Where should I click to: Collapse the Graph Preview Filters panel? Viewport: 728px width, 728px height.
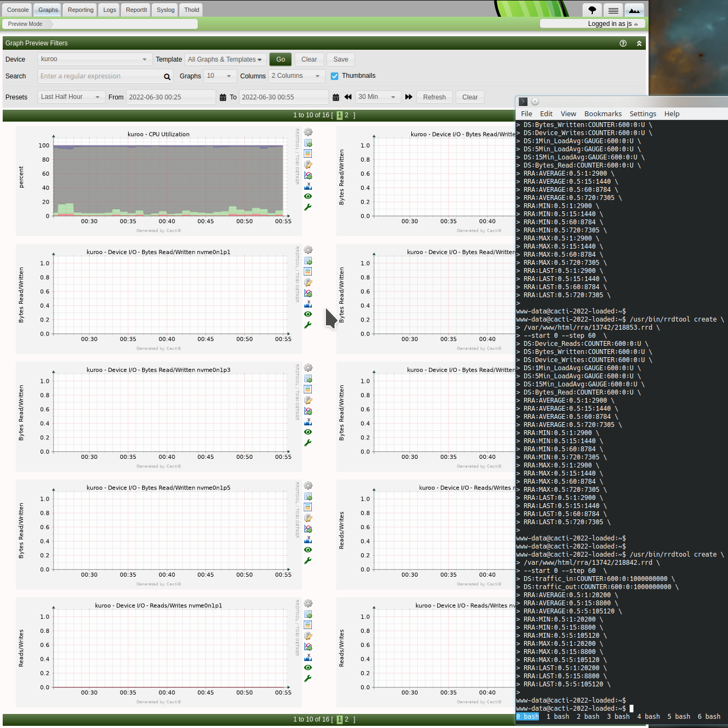pyautogui.click(x=639, y=43)
